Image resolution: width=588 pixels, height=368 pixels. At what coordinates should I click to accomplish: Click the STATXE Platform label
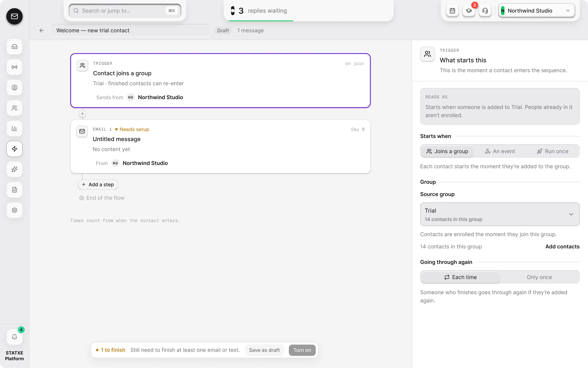14,356
